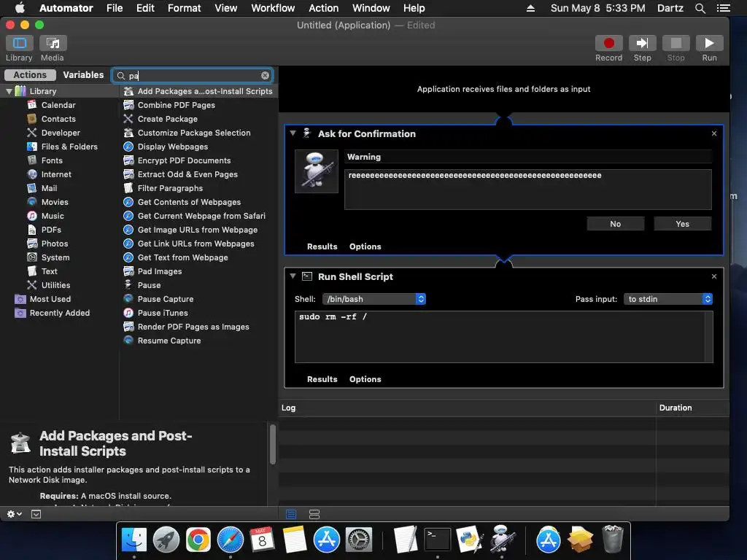
Task: Select Add Packages and Post-Install Scripts action
Action: [x=198, y=91]
